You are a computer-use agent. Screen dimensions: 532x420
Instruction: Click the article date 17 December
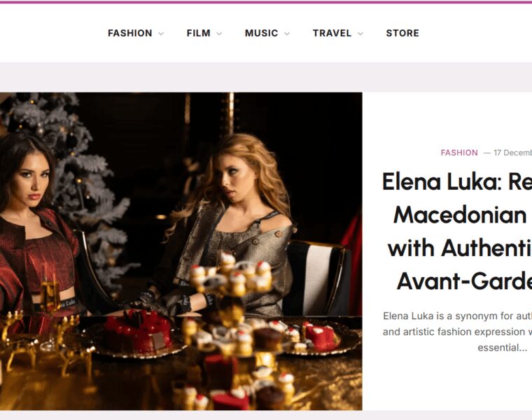coord(512,153)
